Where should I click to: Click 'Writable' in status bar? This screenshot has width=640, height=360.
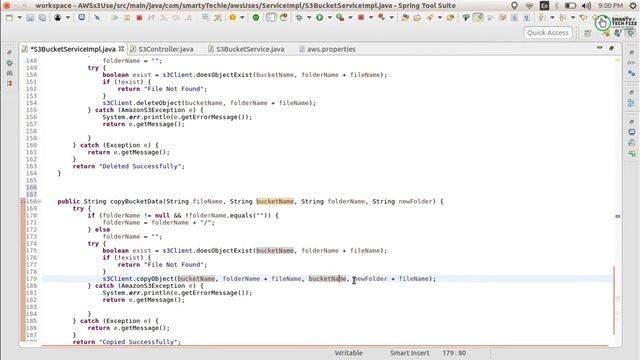pos(349,353)
